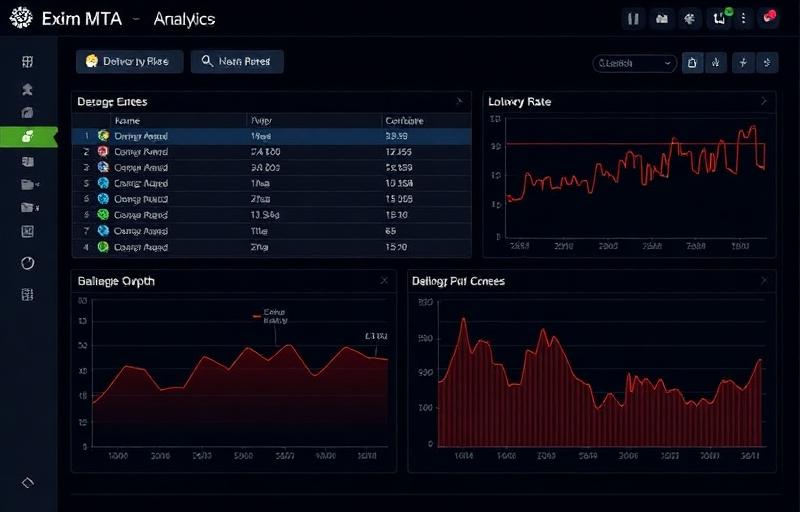The width and height of the screenshot is (800, 512).
Task: Open the first folder icon in sidebar
Action: point(28,184)
